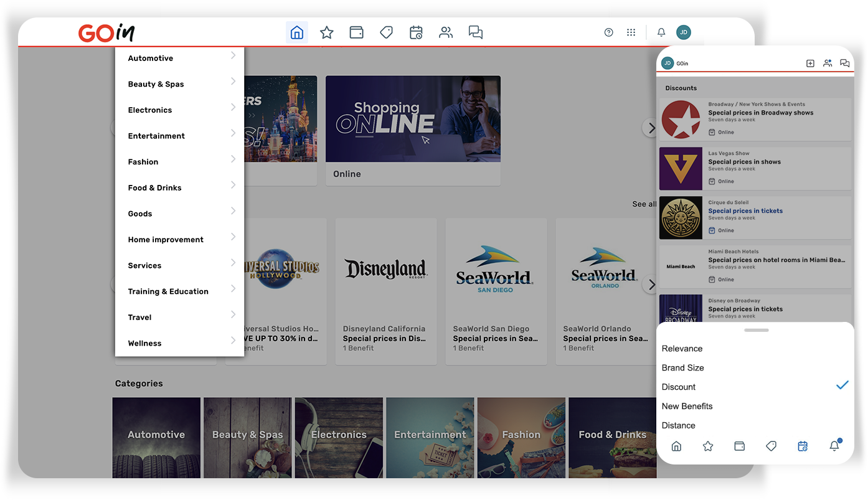The image size is (868, 500).
Task: Open desktop notifications bell icon
Action: [661, 32]
